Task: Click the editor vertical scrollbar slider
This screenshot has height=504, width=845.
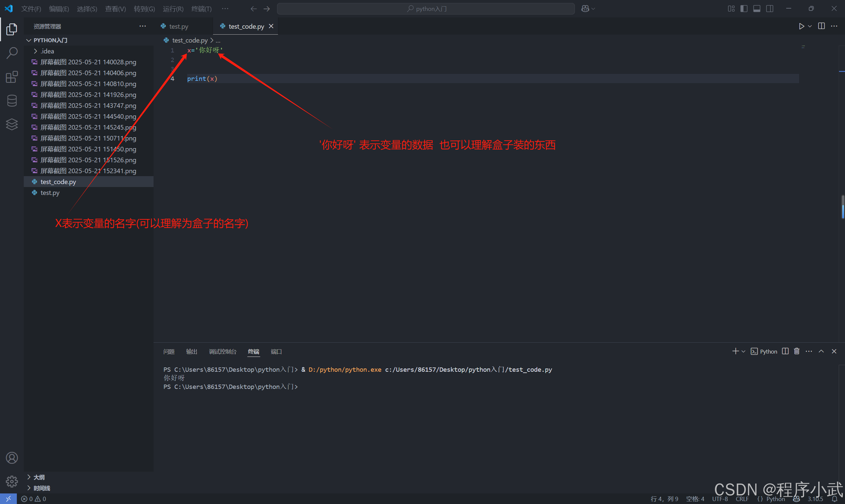Action: 843,207
